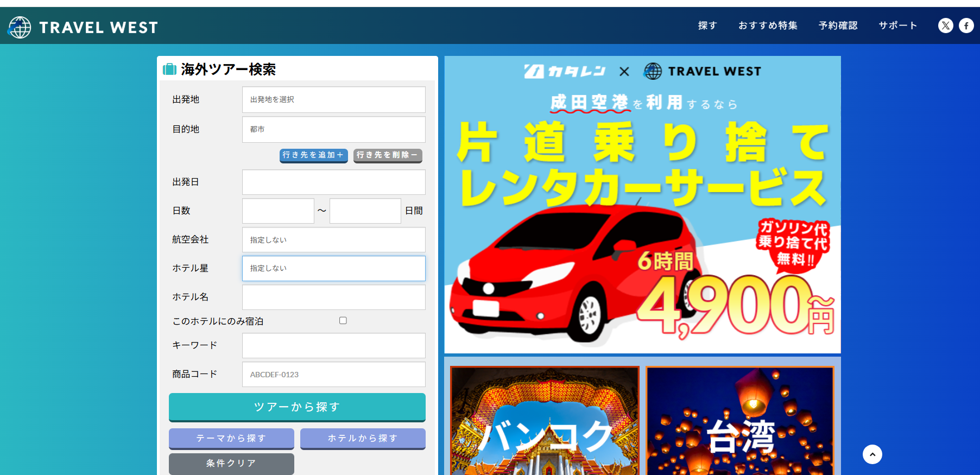Open the 出発地 departure dropdown
Screen dimensions: 980x475
coord(333,100)
